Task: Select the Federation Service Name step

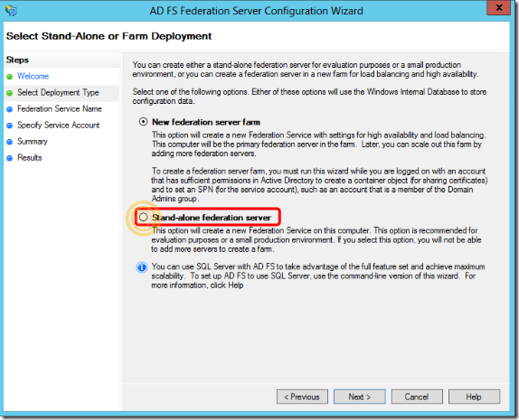Action: [60, 108]
